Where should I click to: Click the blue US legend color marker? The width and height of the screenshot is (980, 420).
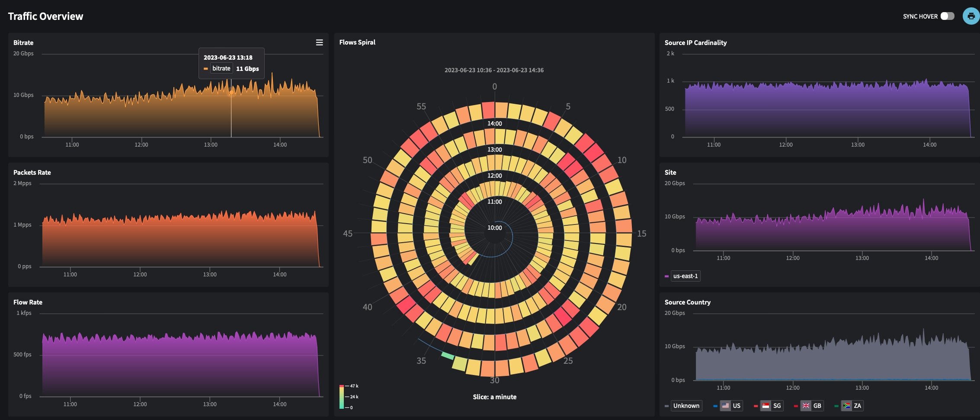coord(715,406)
